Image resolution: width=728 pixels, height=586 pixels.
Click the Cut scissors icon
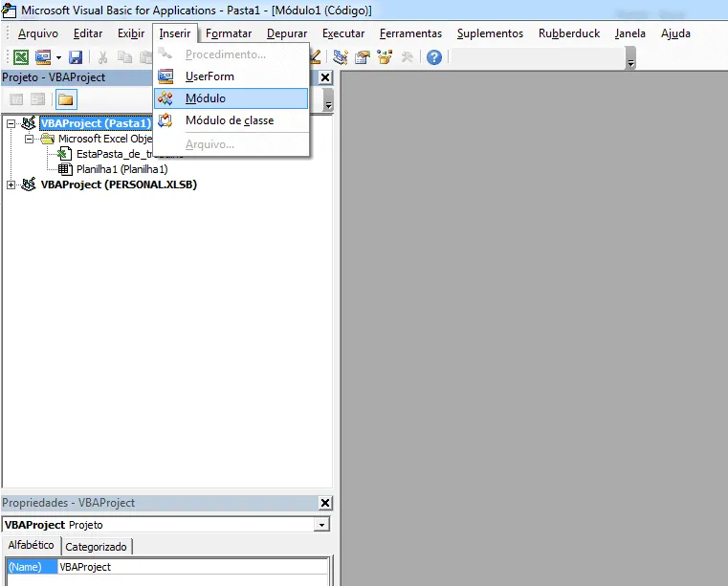pos(102,57)
